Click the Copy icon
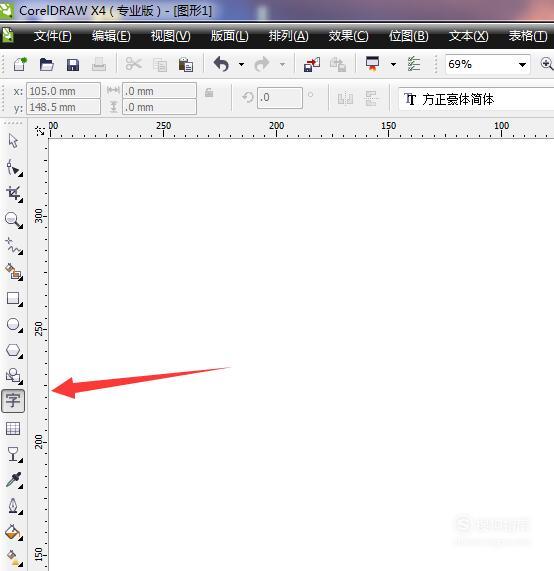The height and width of the screenshot is (571, 554). point(160,65)
